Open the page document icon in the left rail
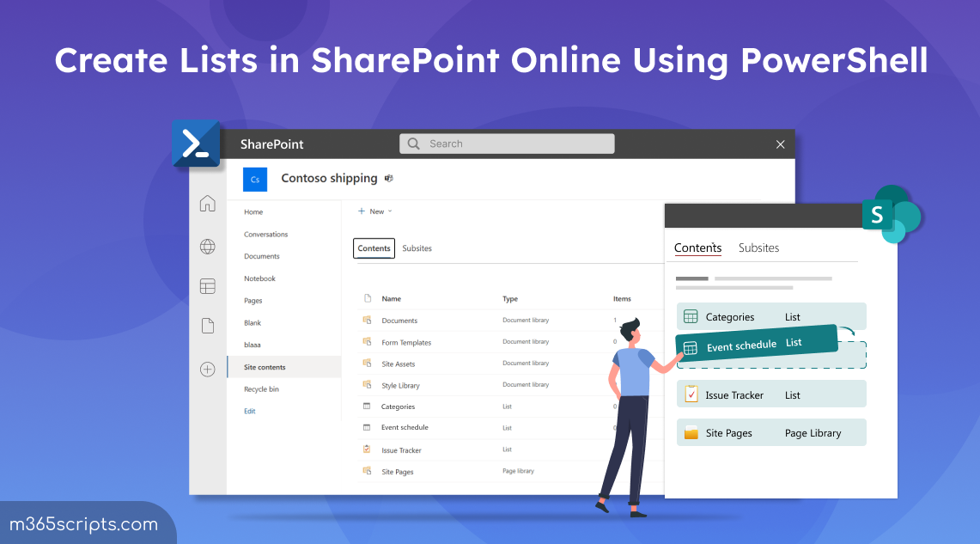This screenshot has height=544, width=980. click(x=208, y=326)
